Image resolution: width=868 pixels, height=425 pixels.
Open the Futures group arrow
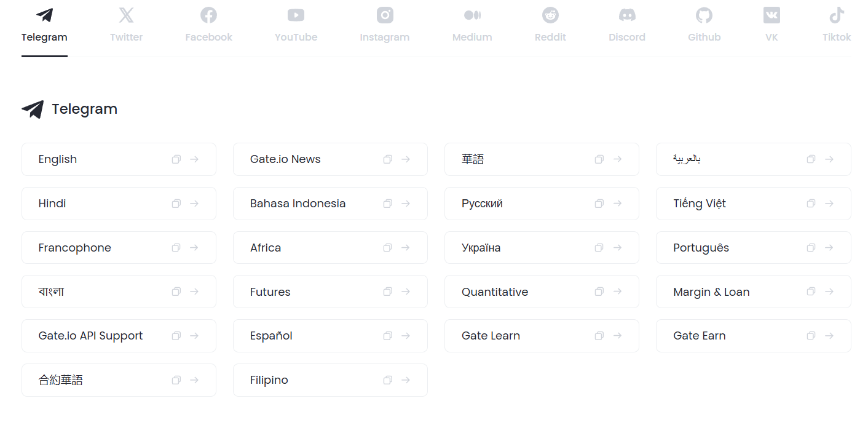(406, 292)
